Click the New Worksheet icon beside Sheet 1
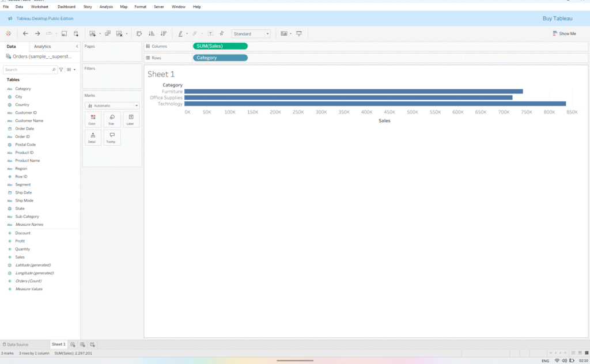Viewport: 590px width, 364px height. [73, 344]
